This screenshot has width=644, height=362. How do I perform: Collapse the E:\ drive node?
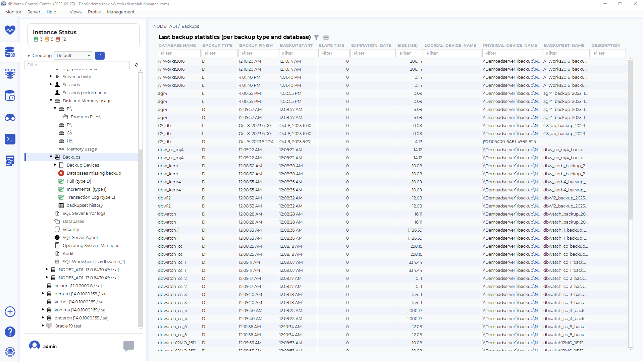click(x=55, y=109)
